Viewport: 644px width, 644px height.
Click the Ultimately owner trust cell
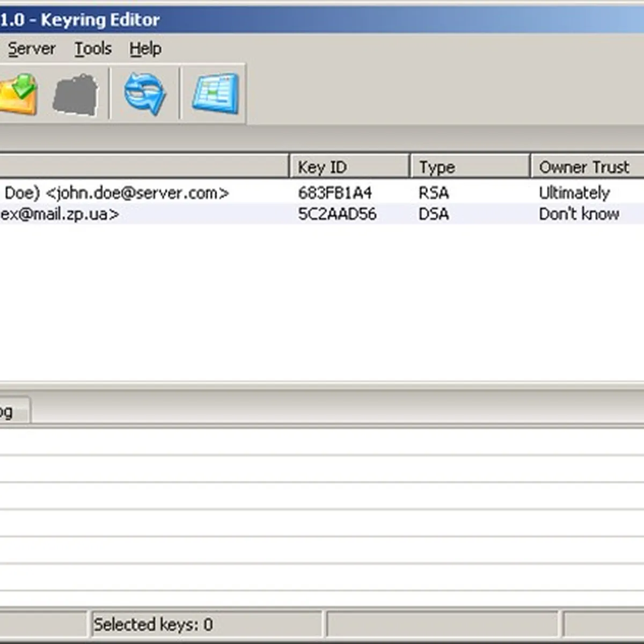(x=574, y=193)
